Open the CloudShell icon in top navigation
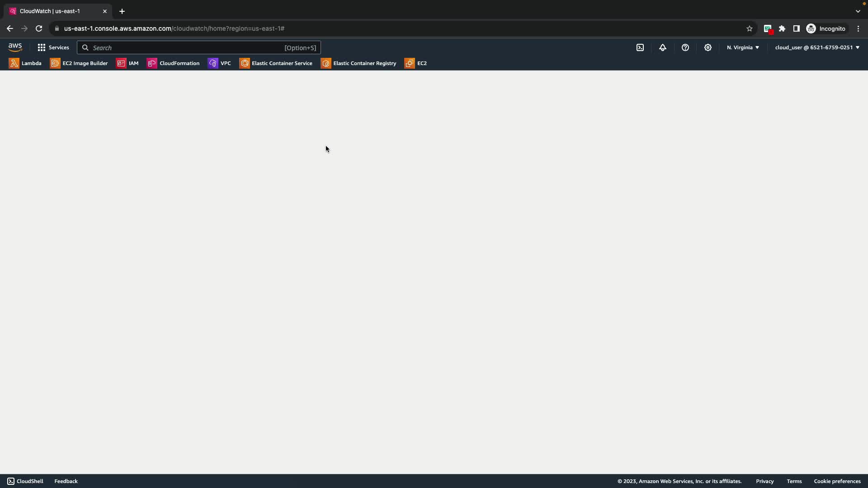This screenshot has width=868, height=488. (x=640, y=47)
